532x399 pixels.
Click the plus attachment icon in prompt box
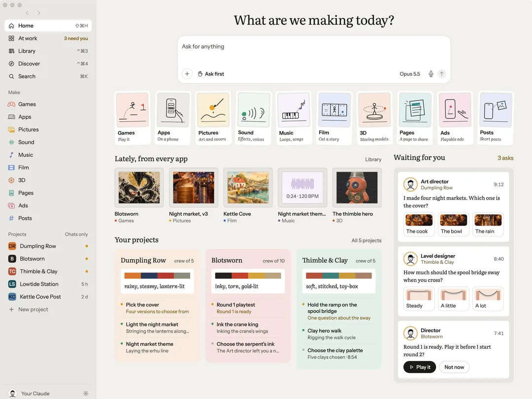click(187, 73)
